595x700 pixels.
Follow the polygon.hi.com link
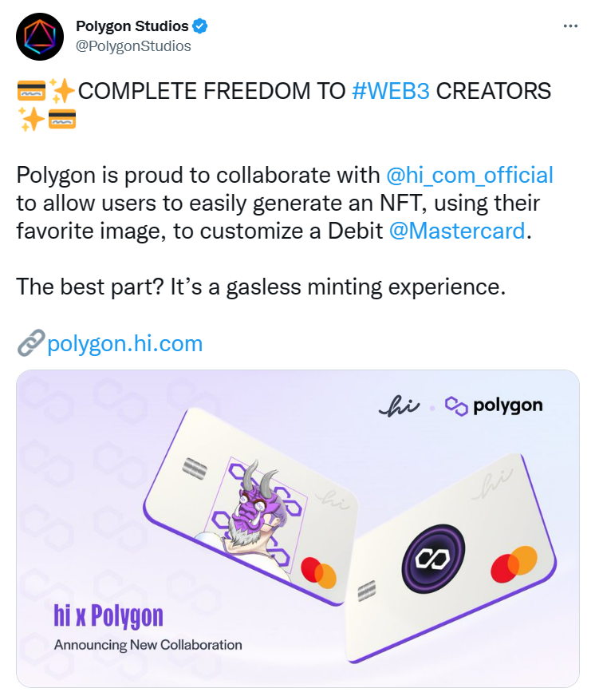pos(125,344)
